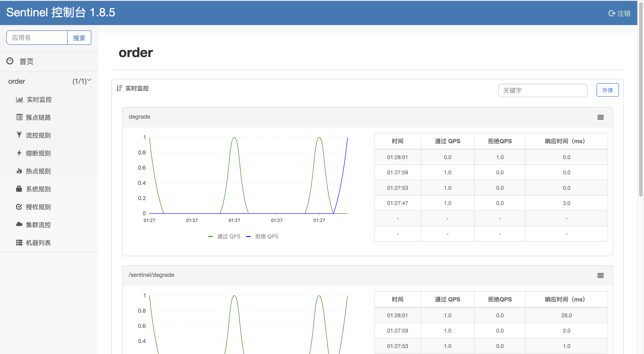Click the lightning bolt icon for 熔断规则
This screenshot has height=354, width=644.
click(x=19, y=153)
